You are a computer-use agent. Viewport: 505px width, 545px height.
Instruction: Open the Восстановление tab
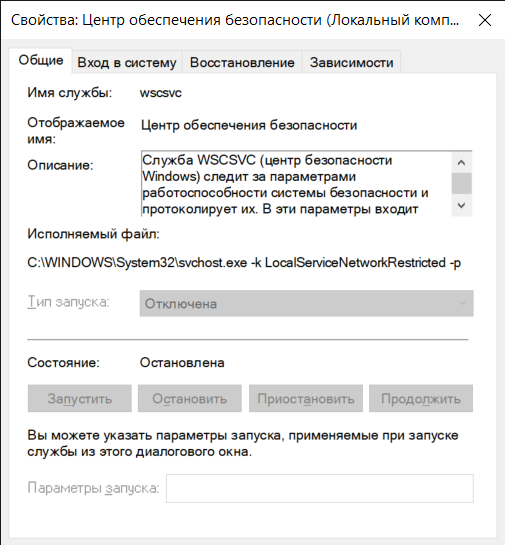[x=242, y=63]
